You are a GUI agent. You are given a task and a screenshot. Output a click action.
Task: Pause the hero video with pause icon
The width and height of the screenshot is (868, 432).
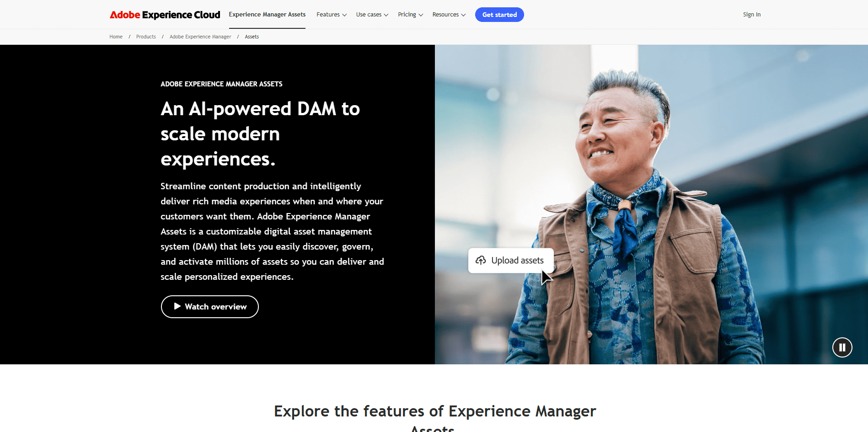click(842, 347)
